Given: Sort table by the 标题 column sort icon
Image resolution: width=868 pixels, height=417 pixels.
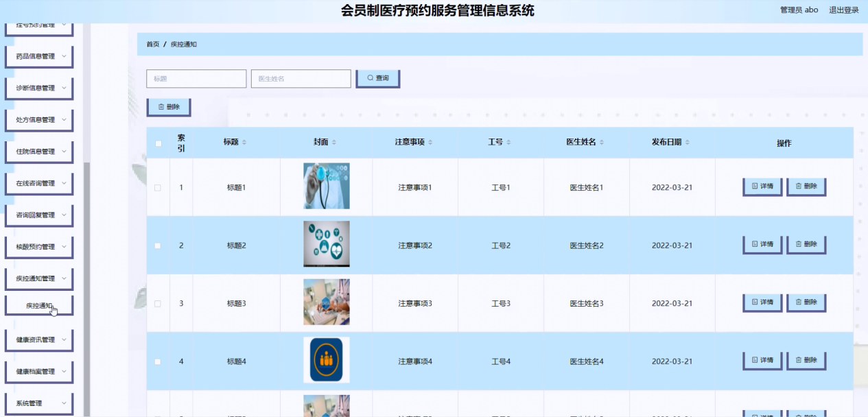Looking at the screenshot, I should coord(244,143).
